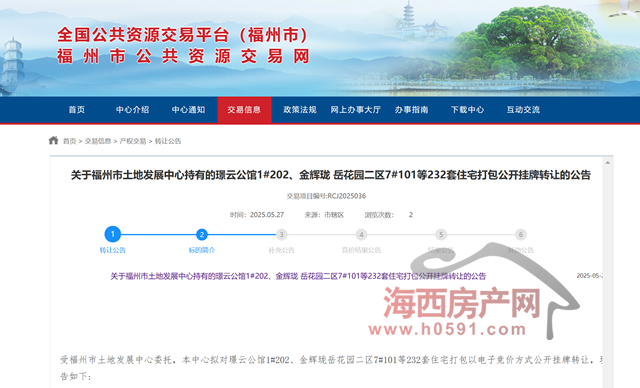Open the 首页 navigation menu item
The image size is (640, 388).
coord(76,109)
